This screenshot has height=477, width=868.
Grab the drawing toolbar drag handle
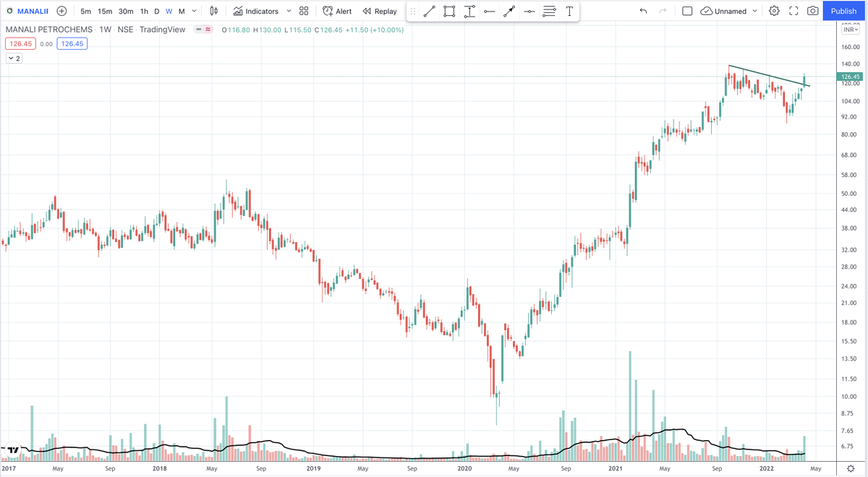pos(413,11)
